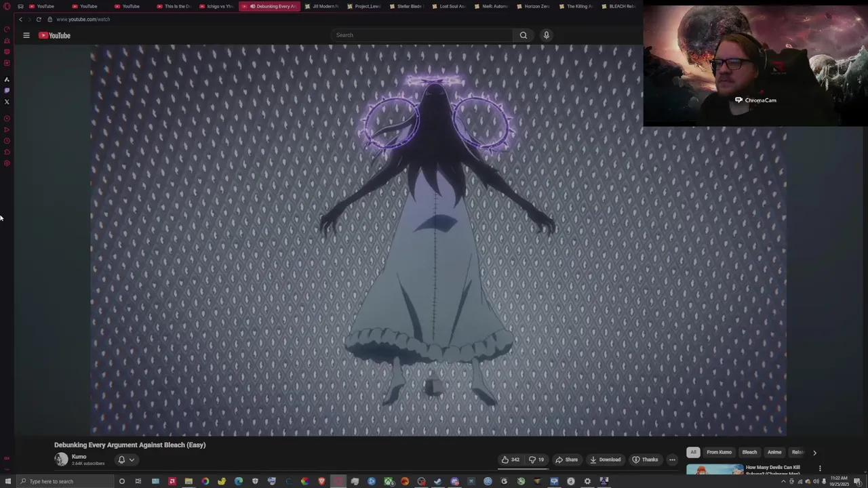The width and height of the screenshot is (868, 488).
Task: Open the YouTube hamburger guide menu
Action: pyautogui.click(x=26, y=35)
